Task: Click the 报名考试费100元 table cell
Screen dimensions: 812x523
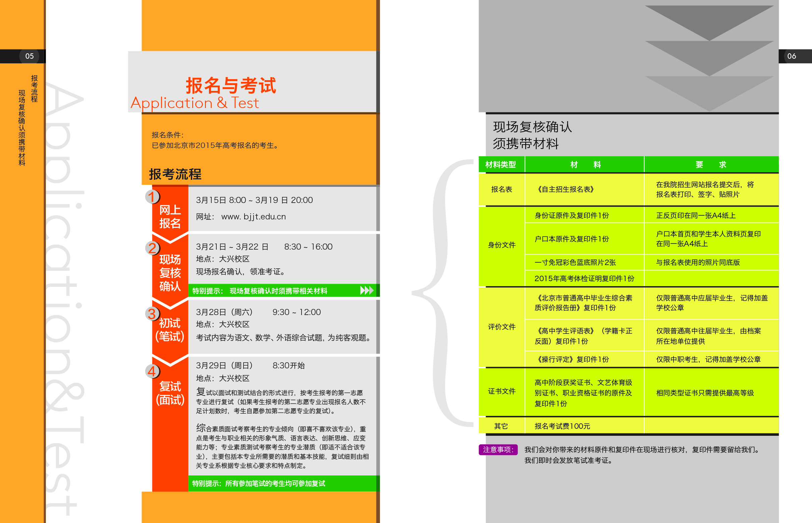Action: [562, 426]
